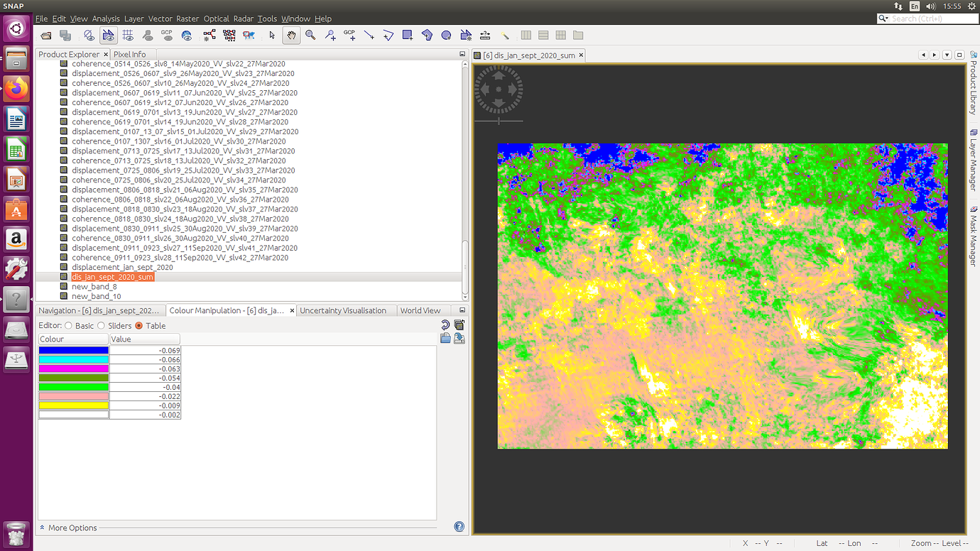Screen dimensions: 980x551
Task: Open the Product Library side panel
Action: (973, 84)
